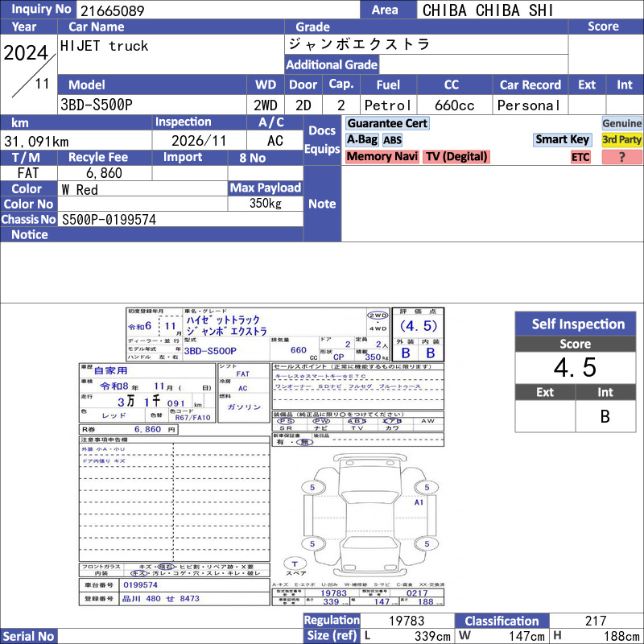Viewport: 644px width, 644px height.
Task: Click the Color No label
Action: [28, 204]
